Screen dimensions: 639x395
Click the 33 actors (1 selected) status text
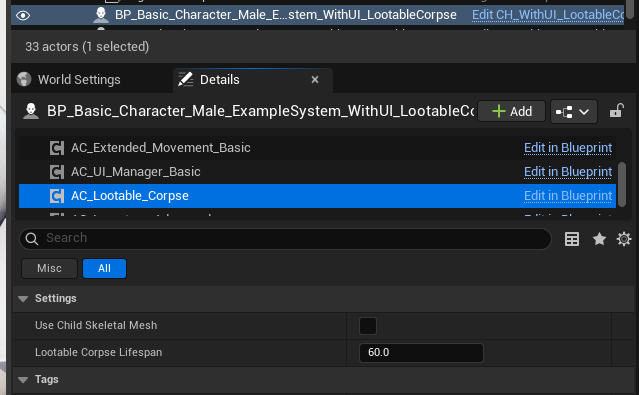(87, 47)
